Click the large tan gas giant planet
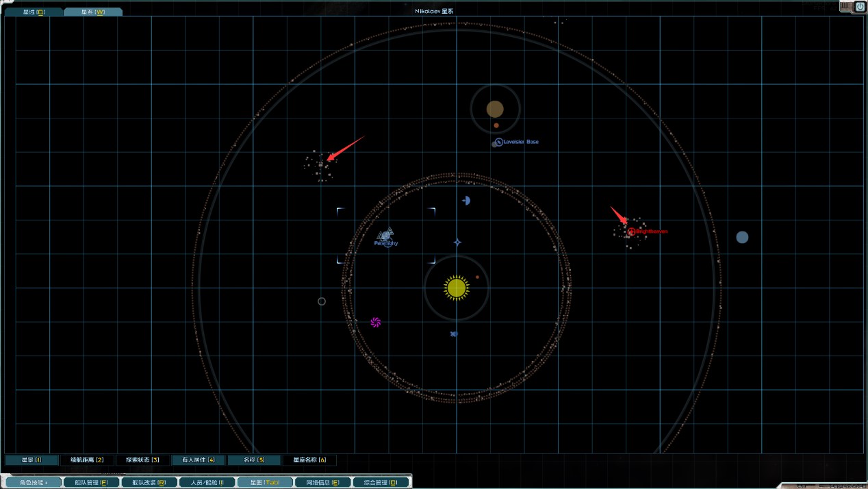The image size is (868, 489). pos(495,109)
